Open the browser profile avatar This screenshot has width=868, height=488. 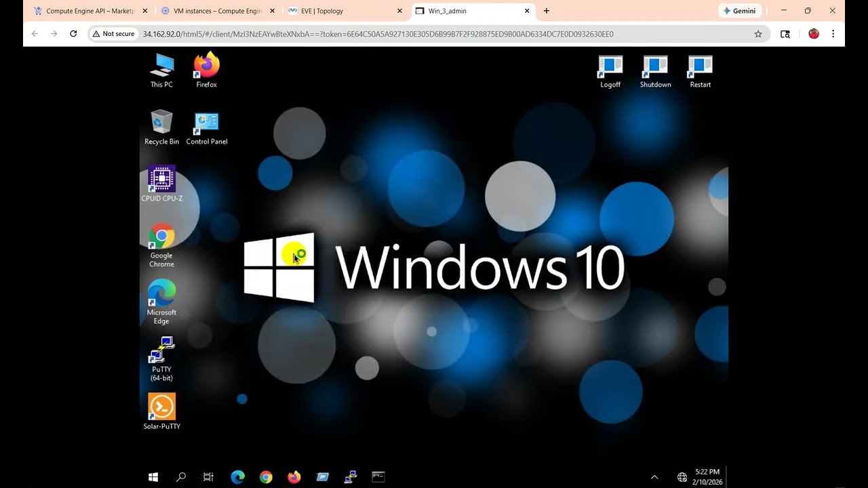pyautogui.click(x=814, y=34)
